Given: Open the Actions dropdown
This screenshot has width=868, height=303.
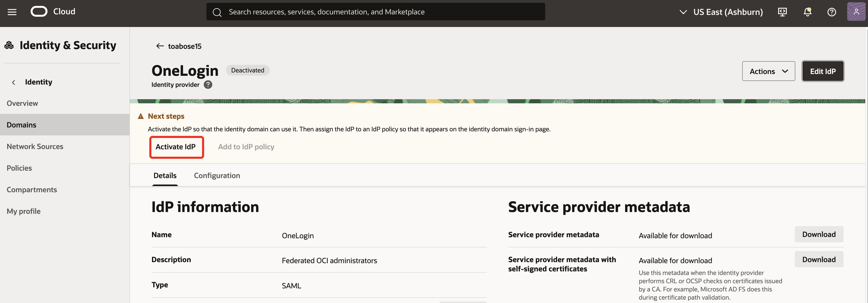Looking at the screenshot, I should 768,71.
